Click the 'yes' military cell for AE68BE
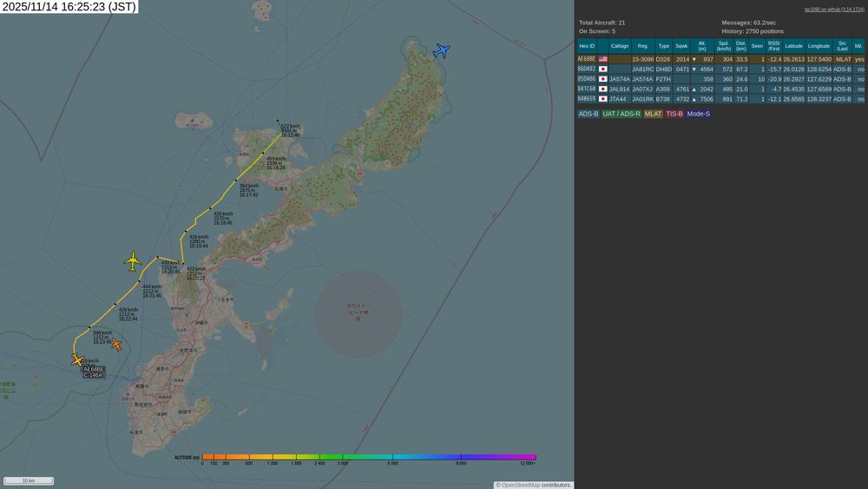Screen dimensions: 868x489 click(x=859, y=59)
